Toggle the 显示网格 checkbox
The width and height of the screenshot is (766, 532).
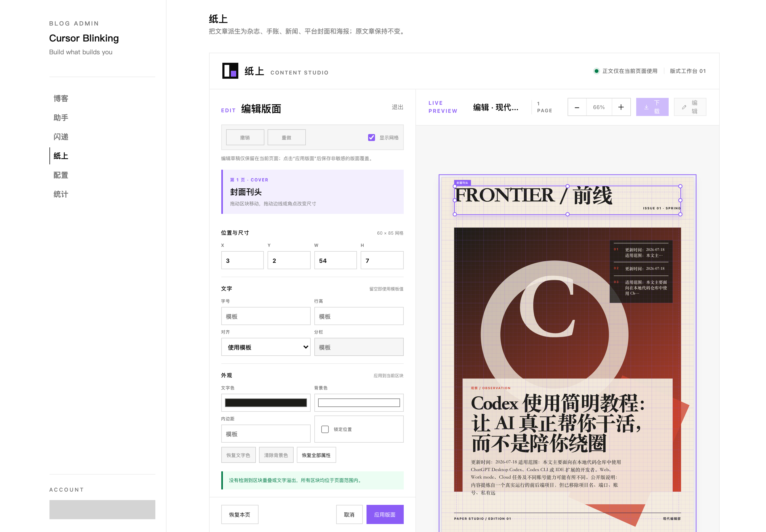[371, 137]
